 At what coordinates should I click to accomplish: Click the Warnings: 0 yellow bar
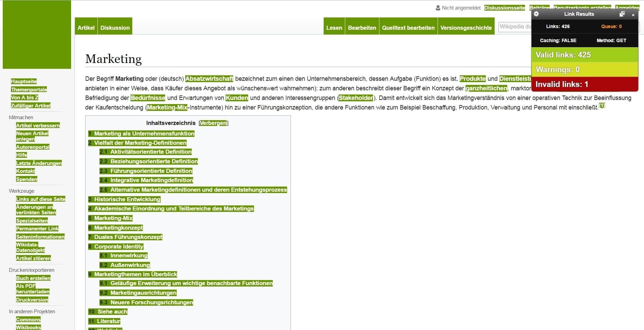click(x=585, y=69)
